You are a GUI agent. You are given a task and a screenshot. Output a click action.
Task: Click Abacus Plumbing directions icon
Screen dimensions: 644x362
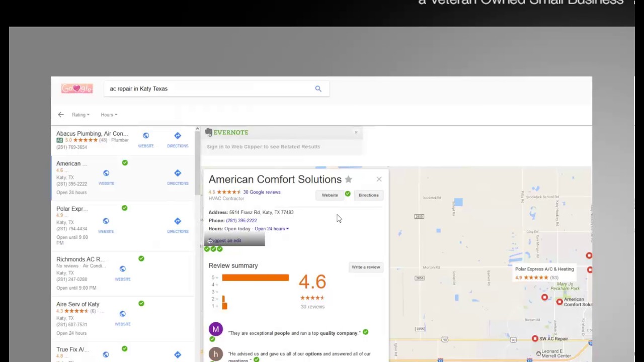(178, 136)
